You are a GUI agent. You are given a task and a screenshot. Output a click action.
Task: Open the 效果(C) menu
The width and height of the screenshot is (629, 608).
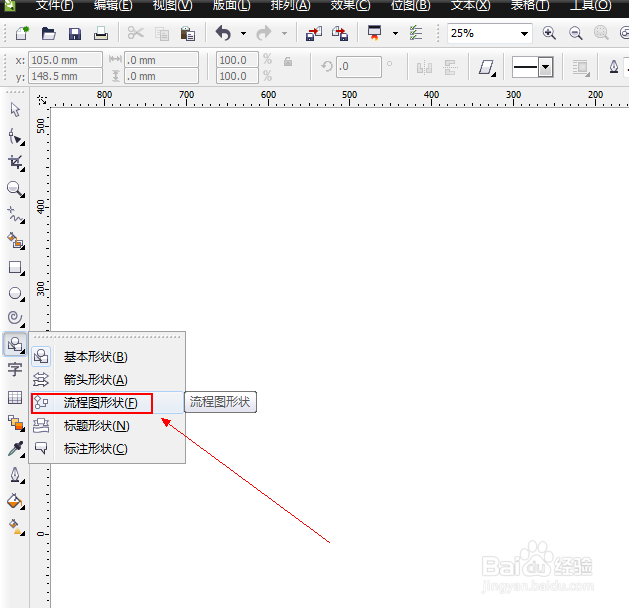[350, 6]
